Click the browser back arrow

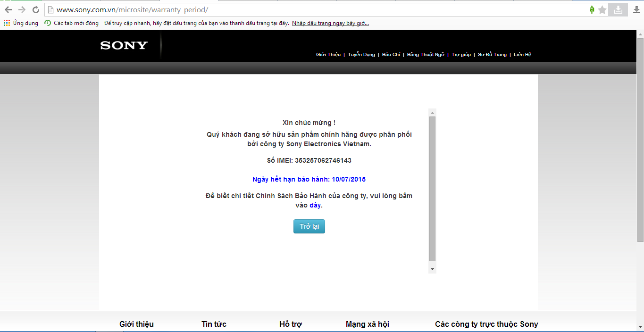[x=8, y=9]
